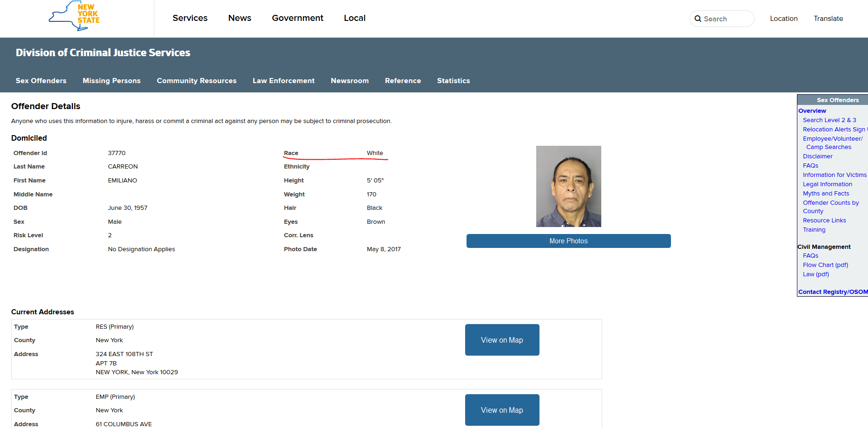Screen dimensions: 868x429
Task: Open the News menu
Action: click(239, 18)
